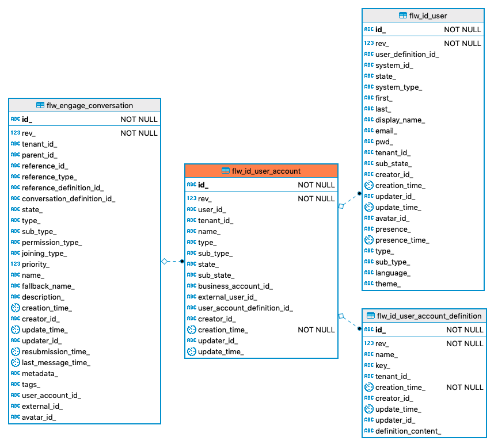Image resolution: width=498 pixels, height=448 pixels.
Task: Click the clock icon next to presence_time_
Action: 369,240
